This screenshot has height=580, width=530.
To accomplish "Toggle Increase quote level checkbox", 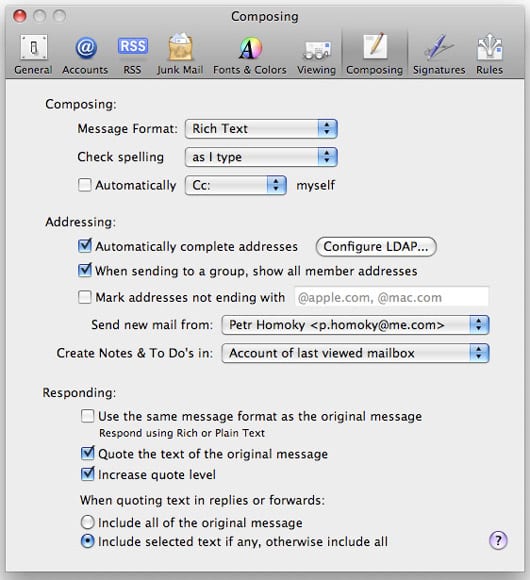I will [88, 474].
